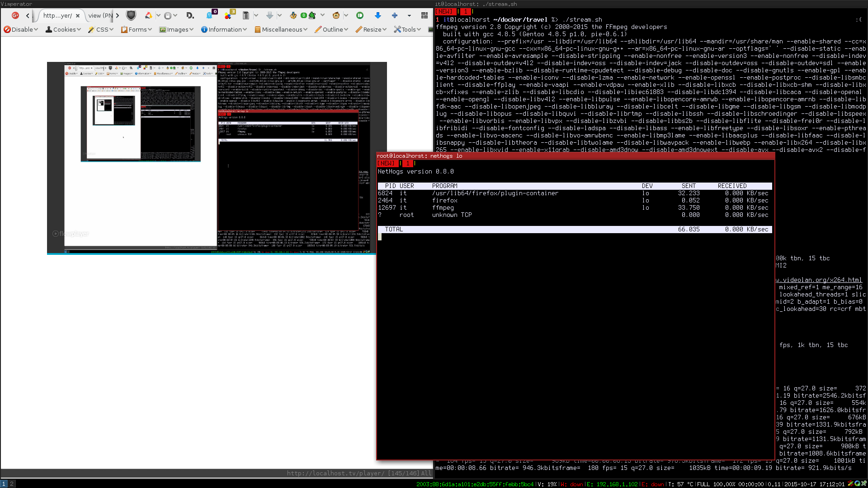Click the colored balls icon with badge 3
This screenshot has width=868, height=488.
pos(228,15)
